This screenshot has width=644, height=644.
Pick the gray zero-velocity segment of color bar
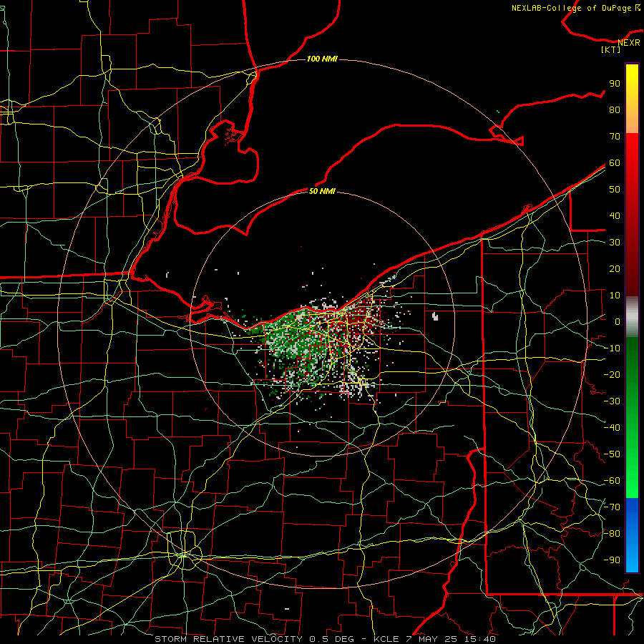click(632, 317)
